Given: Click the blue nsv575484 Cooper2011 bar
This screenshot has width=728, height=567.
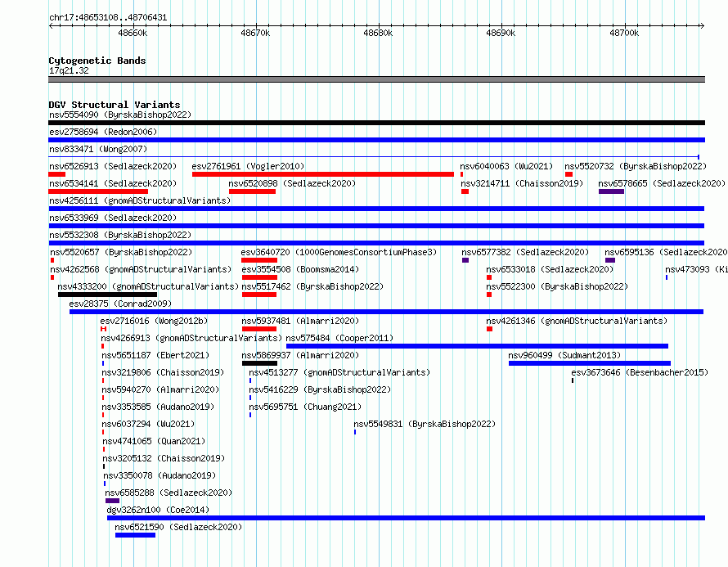Looking at the screenshot, I should pos(477,346).
